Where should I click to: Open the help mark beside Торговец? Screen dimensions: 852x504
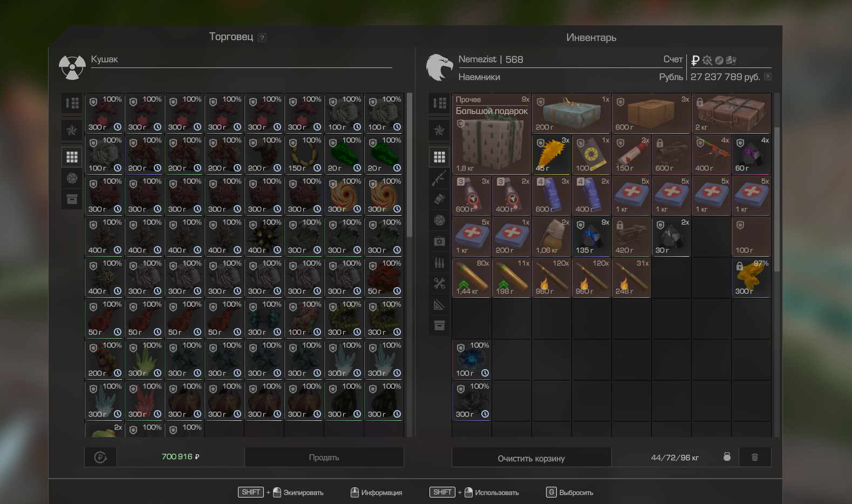click(262, 38)
